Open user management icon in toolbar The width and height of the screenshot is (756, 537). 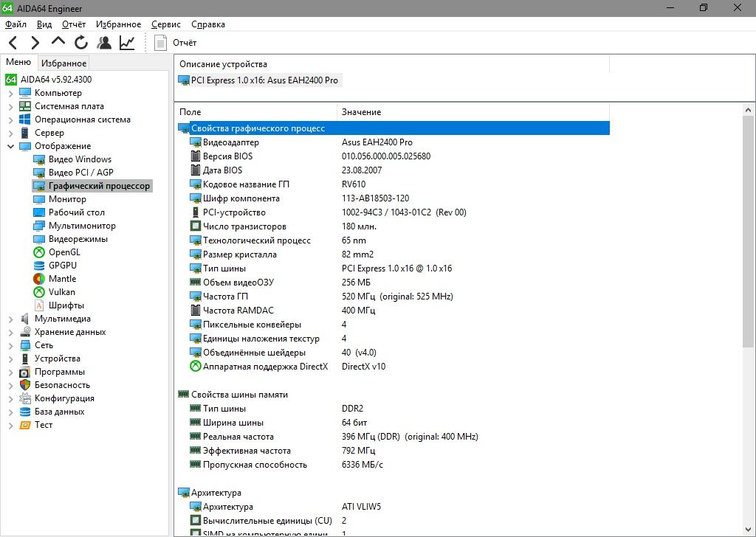(104, 43)
